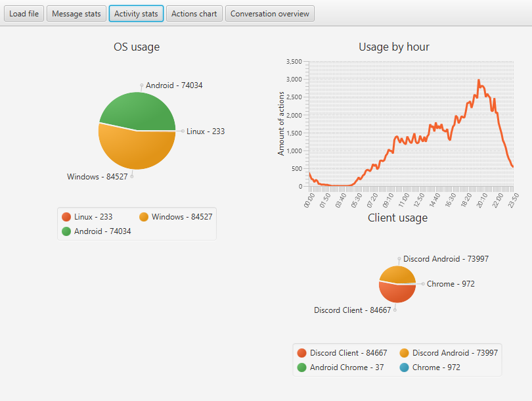Click the 2,000 y-axis value

tap(294, 116)
